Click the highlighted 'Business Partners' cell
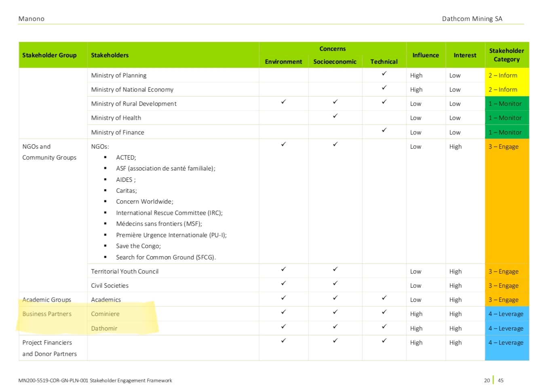 pos(47,314)
